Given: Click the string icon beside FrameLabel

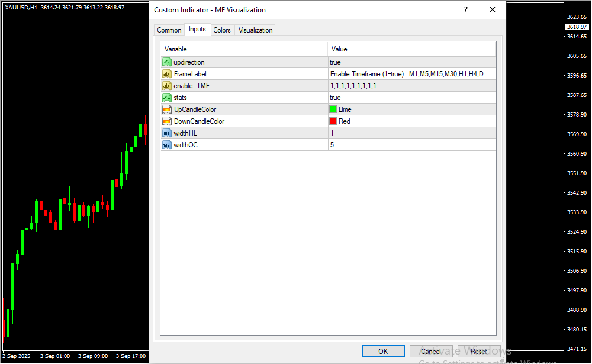Looking at the screenshot, I should click(166, 74).
